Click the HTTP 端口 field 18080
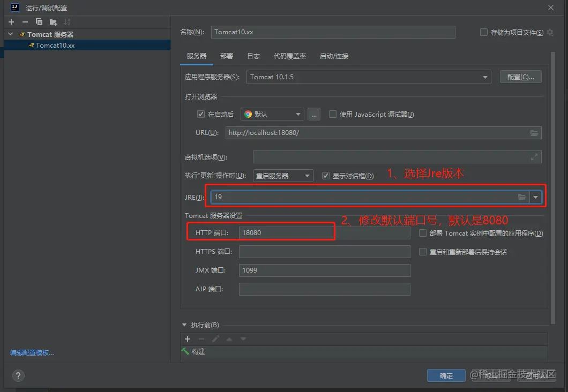The image size is (568, 392). (324, 233)
